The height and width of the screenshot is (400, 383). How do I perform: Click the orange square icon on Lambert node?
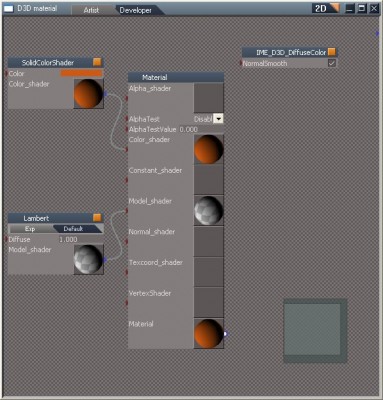tap(97, 218)
